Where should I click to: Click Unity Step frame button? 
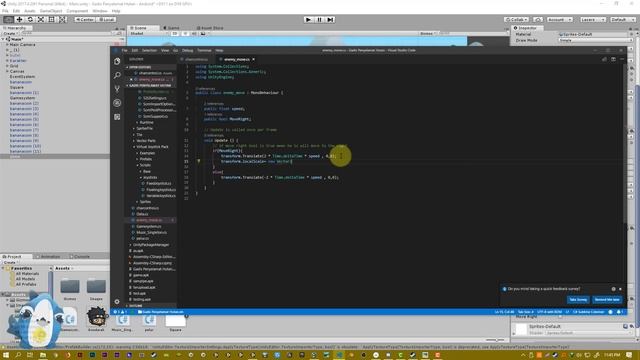[330, 19]
